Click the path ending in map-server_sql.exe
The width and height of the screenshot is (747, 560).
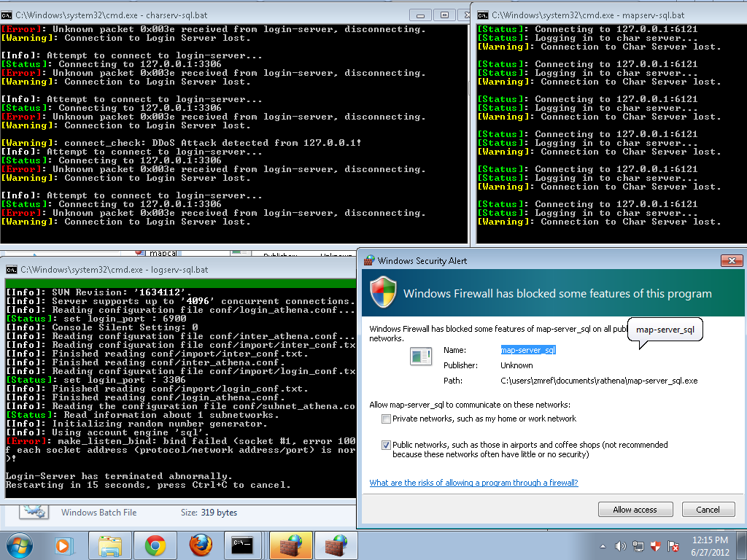[x=600, y=381]
